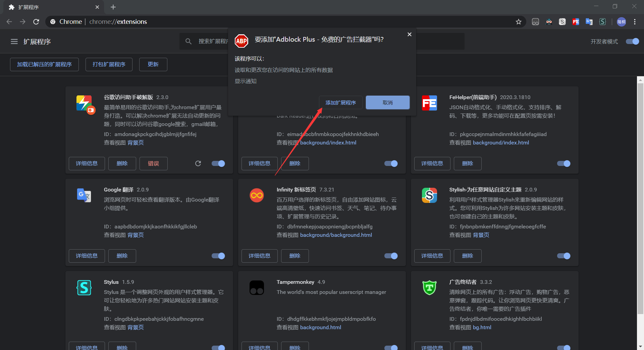
Task: Click the Stylish card icon
Action: pyautogui.click(x=429, y=195)
